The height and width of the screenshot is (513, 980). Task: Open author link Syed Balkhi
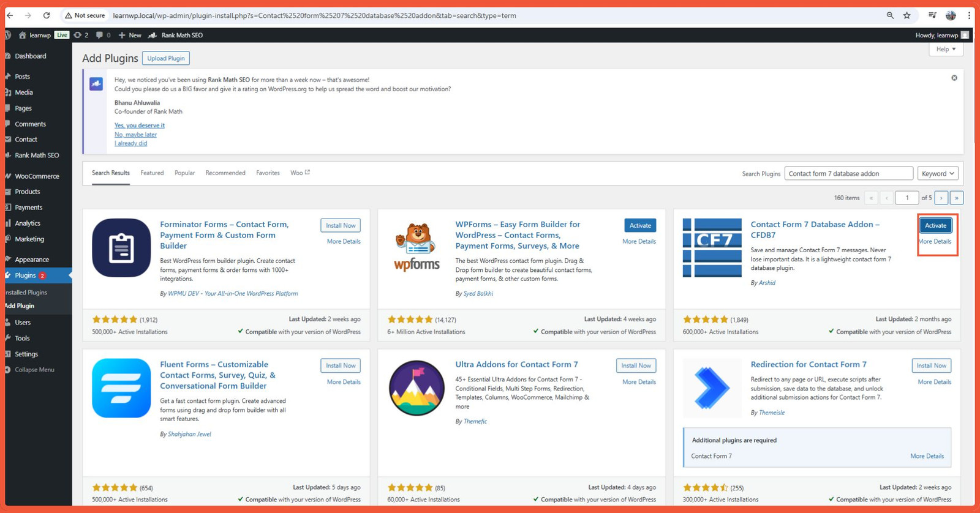478,294
